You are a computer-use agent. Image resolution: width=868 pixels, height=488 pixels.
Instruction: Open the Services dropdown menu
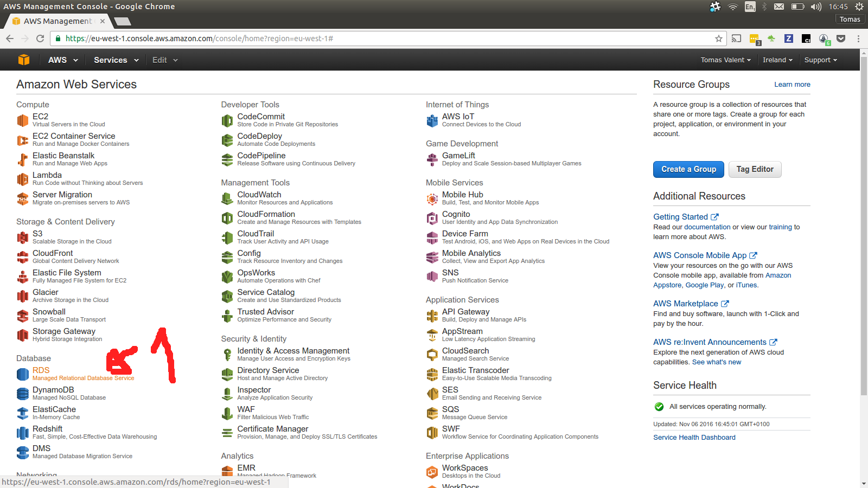coord(116,60)
